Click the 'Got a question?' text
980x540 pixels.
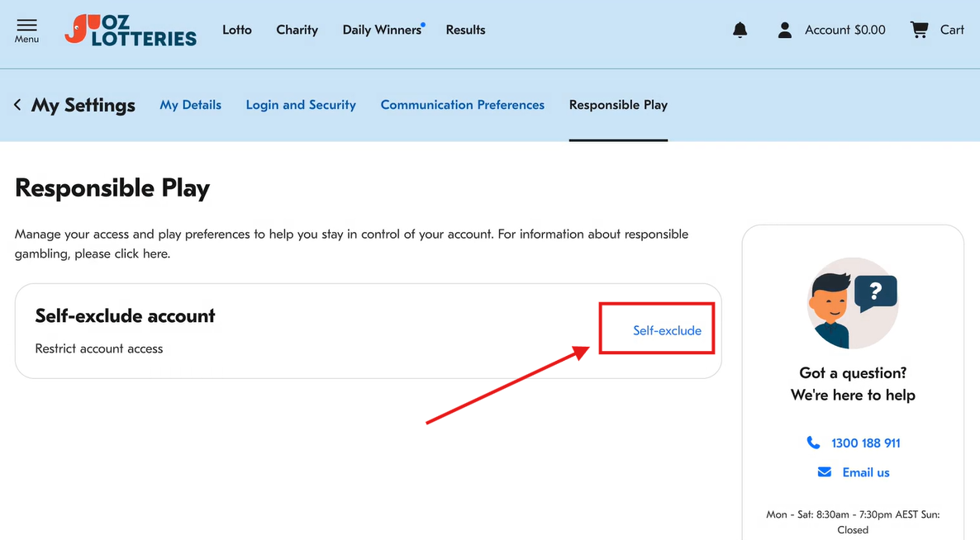point(853,372)
